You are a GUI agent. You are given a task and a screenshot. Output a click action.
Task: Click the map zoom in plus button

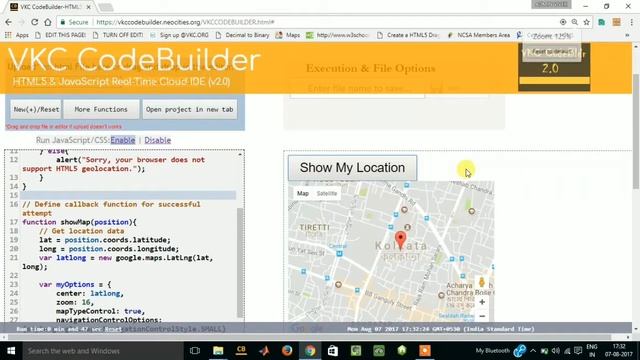(482, 302)
